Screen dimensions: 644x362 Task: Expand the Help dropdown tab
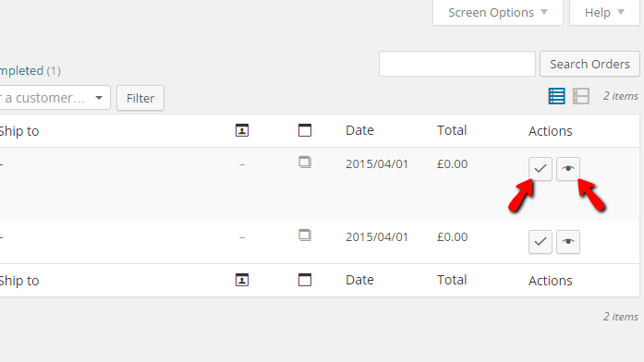click(x=604, y=12)
